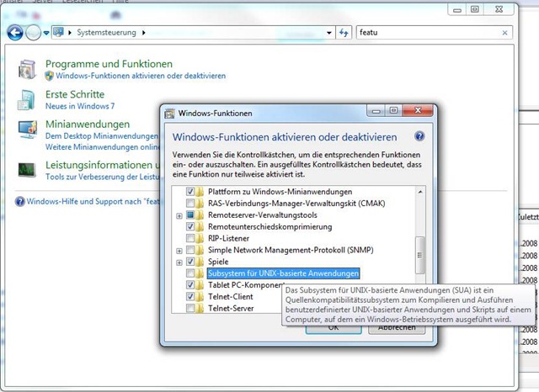Click Weitere Minianwendungen online link

click(x=103, y=147)
